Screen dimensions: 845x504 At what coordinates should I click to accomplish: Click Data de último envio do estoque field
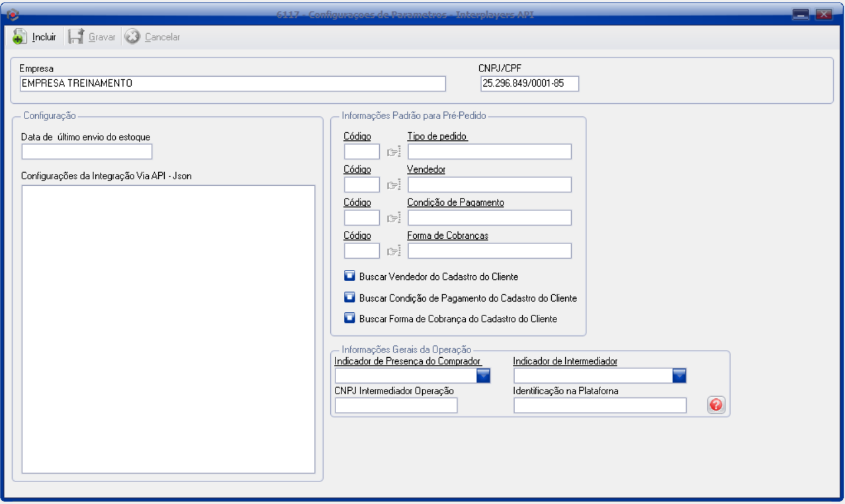tap(87, 152)
